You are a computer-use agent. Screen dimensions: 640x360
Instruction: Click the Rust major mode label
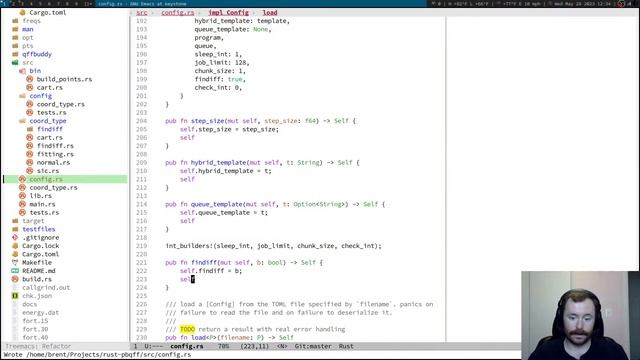(346, 346)
